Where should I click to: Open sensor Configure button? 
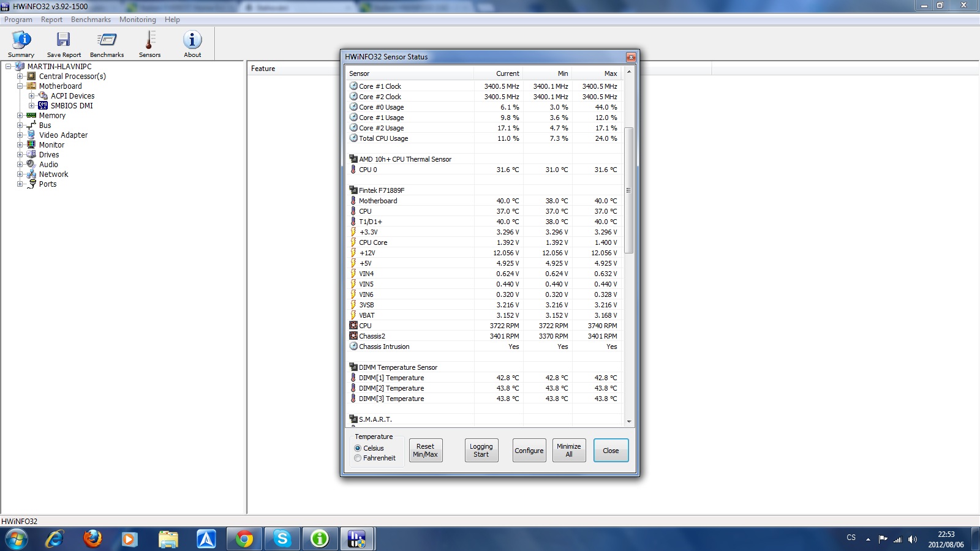[x=529, y=451]
